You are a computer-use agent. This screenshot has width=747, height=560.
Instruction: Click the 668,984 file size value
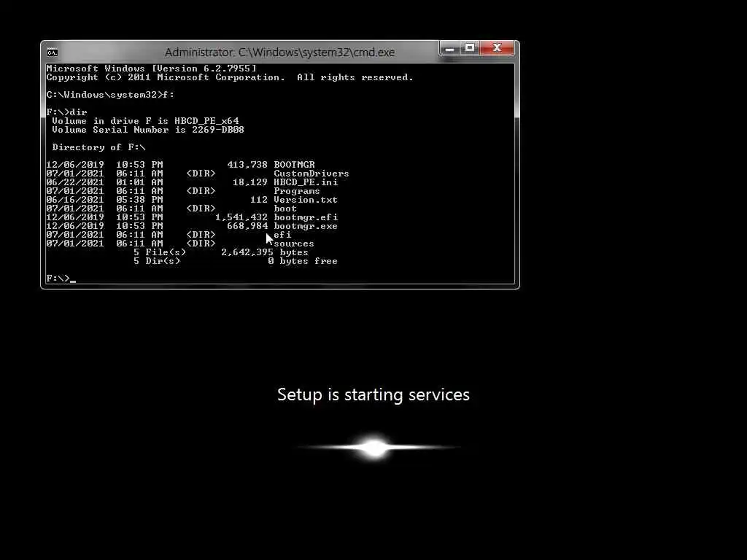[247, 226]
